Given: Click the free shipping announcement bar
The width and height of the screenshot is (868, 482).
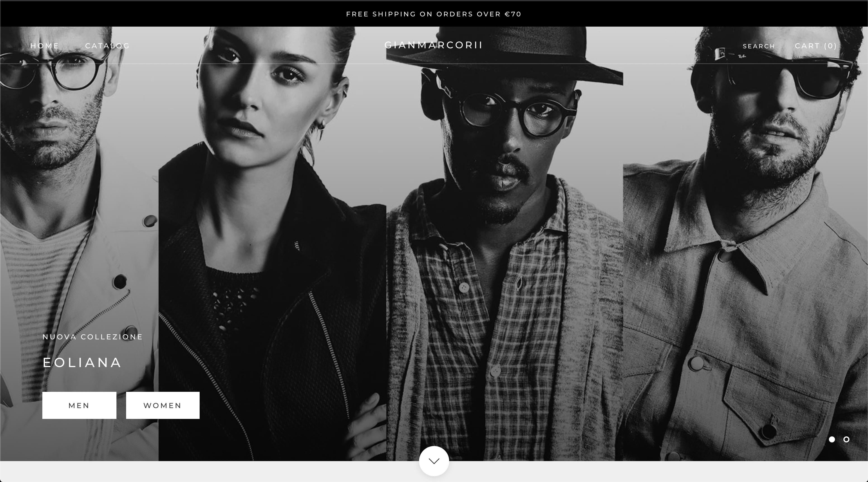Looking at the screenshot, I should (x=434, y=14).
